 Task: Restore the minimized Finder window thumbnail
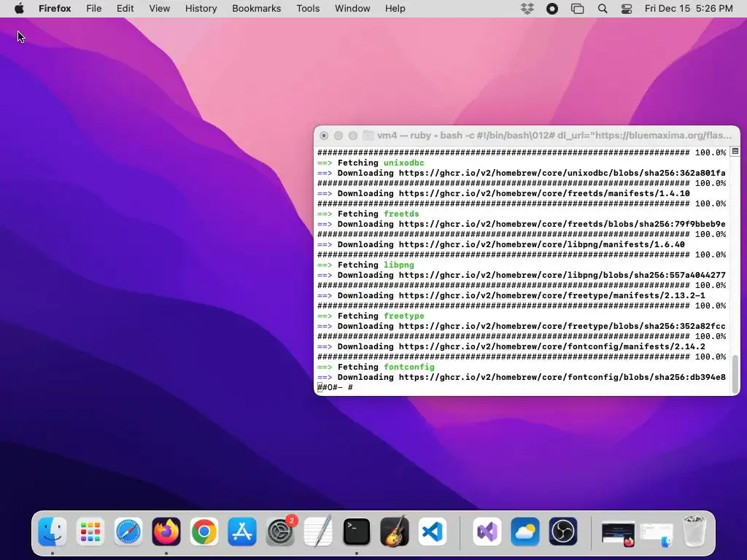pyautogui.click(x=657, y=534)
